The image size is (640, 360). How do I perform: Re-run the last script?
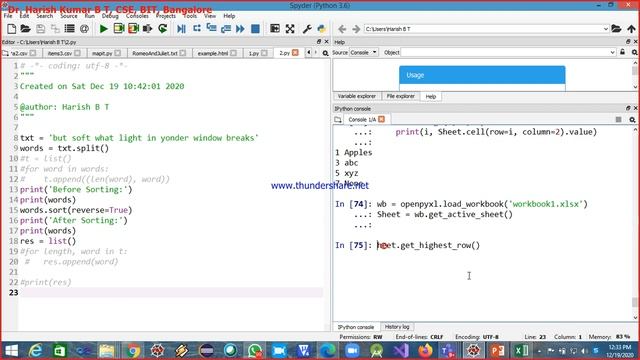point(162,29)
